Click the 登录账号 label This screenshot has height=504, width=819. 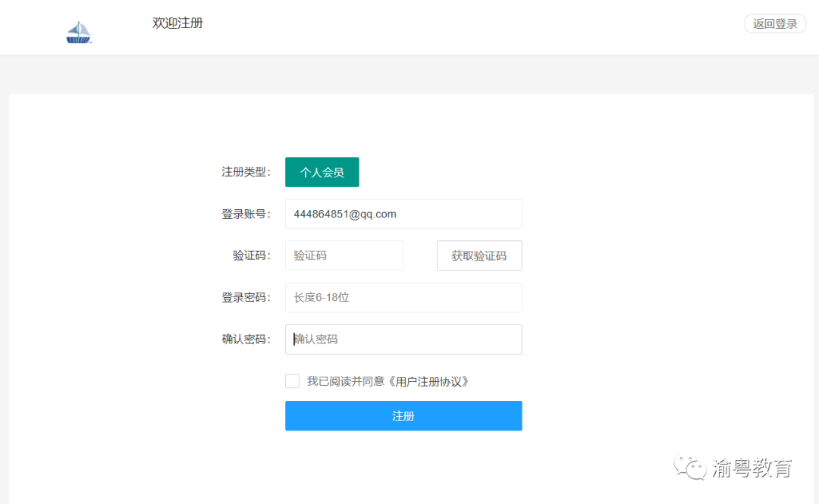pos(245,214)
